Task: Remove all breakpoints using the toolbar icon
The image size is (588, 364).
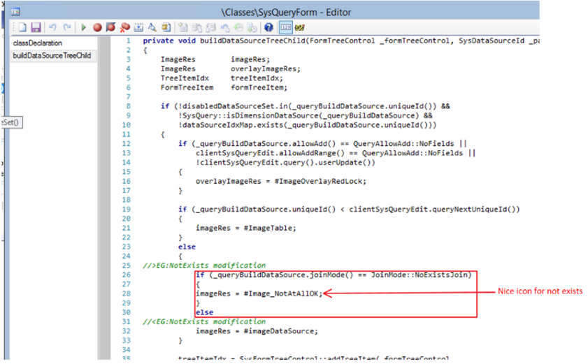Action: 124,27
